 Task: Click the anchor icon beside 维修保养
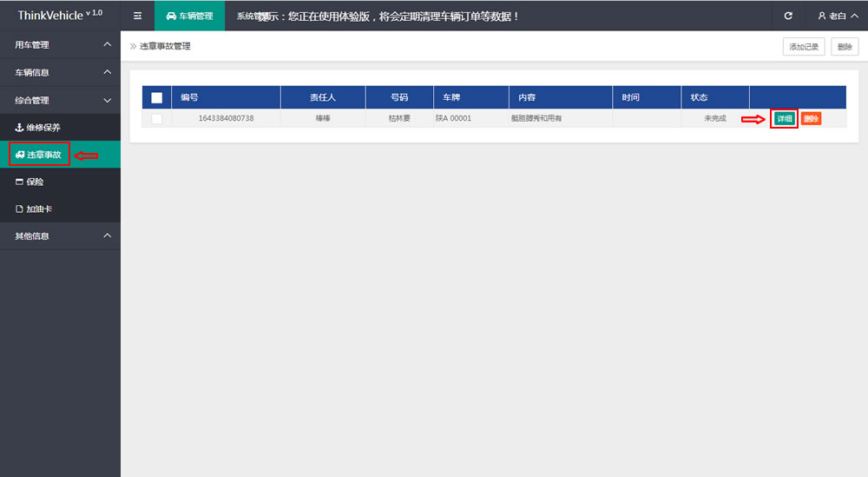tap(19, 128)
